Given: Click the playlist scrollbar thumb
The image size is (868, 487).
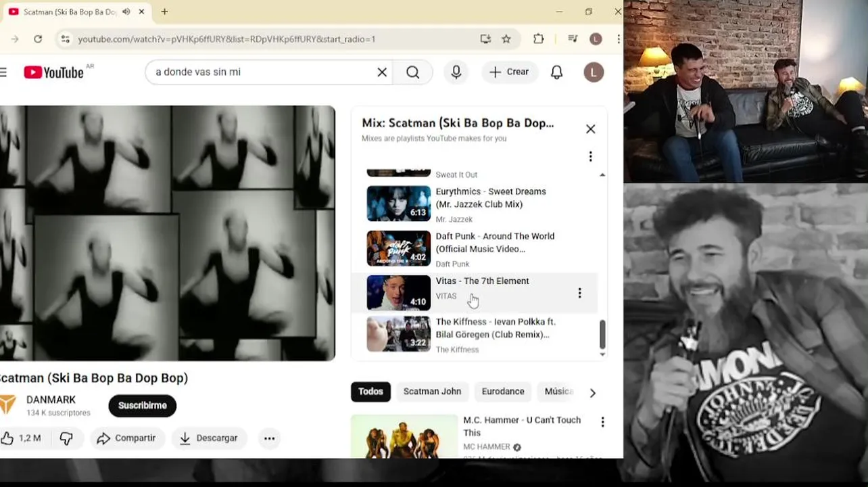Looking at the screenshot, I should 602,334.
